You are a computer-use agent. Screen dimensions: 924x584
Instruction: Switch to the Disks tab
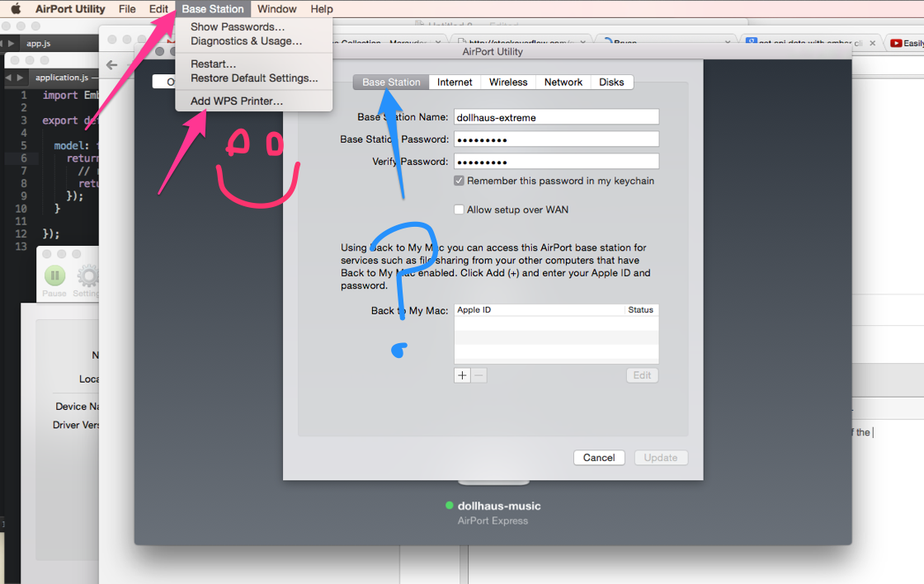coord(611,82)
